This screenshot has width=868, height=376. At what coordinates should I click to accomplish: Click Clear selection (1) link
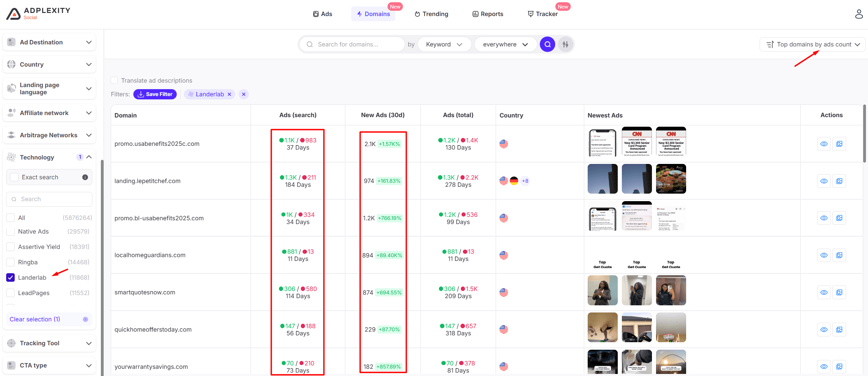[35, 319]
